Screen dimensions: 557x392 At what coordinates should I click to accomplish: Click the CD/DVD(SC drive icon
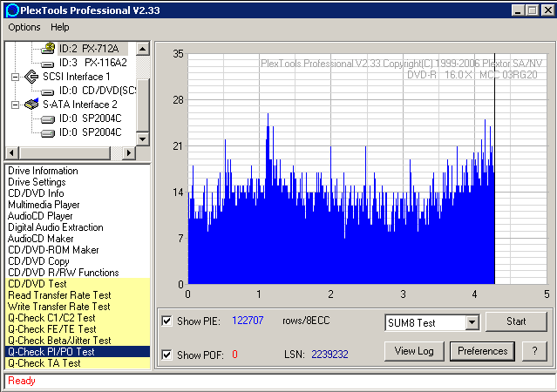(x=48, y=92)
